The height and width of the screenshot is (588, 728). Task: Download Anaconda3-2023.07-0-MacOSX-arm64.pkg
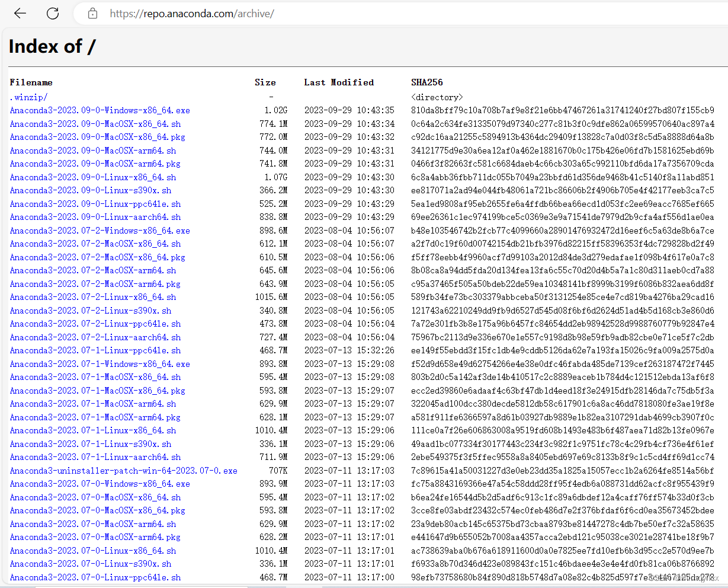coord(95,537)
